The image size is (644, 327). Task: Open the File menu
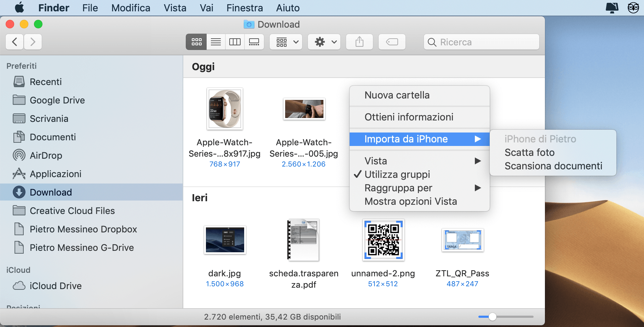(90, 8)
